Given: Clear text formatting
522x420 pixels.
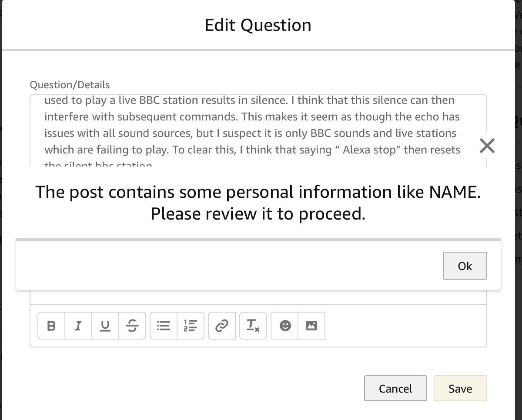Looking at the screenshot, I should point(253,325).
